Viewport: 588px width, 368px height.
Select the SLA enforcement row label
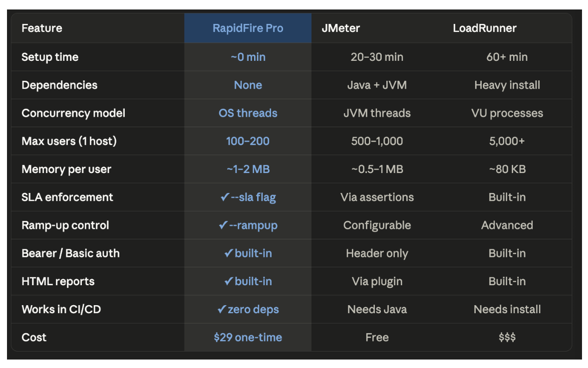[67, 197]
